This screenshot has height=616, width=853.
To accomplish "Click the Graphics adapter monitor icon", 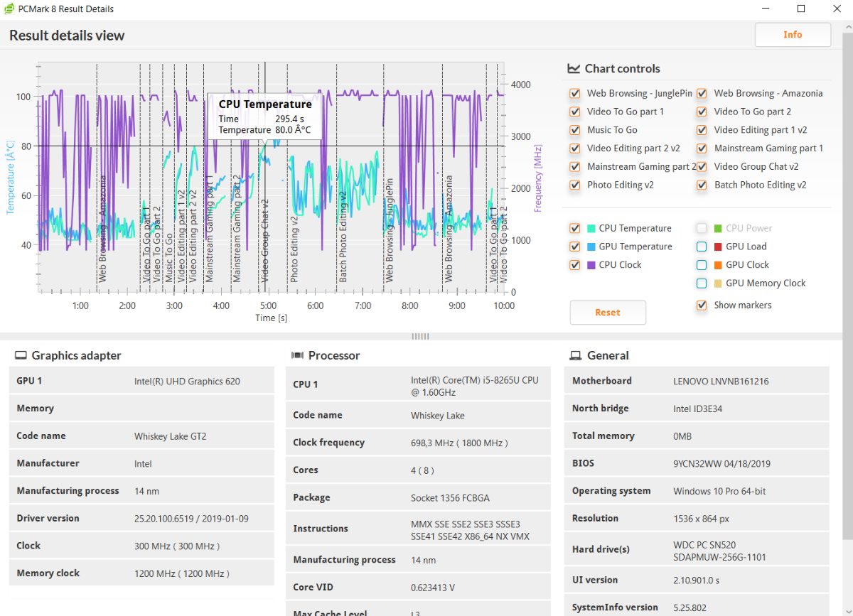I will click(x=21, y=356).
